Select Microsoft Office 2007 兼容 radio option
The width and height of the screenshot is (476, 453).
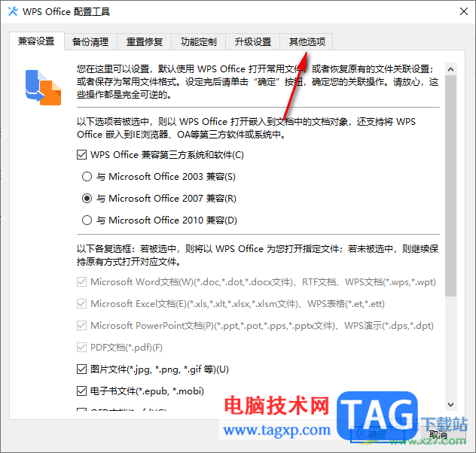87,199
